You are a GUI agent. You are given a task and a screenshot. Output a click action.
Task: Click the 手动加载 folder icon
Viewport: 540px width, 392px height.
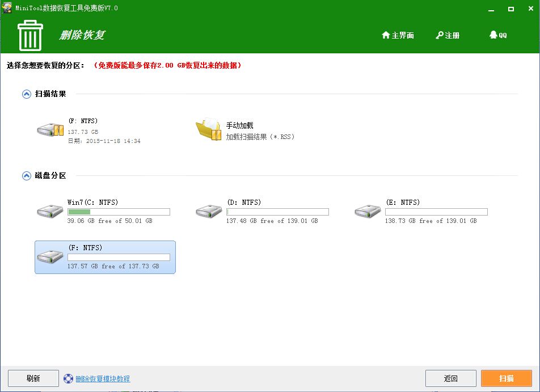pyautogui.click(x=208, y=129)
